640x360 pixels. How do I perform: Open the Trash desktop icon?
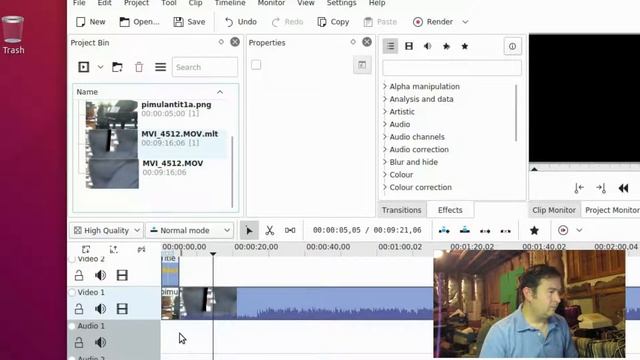[13, 35]
